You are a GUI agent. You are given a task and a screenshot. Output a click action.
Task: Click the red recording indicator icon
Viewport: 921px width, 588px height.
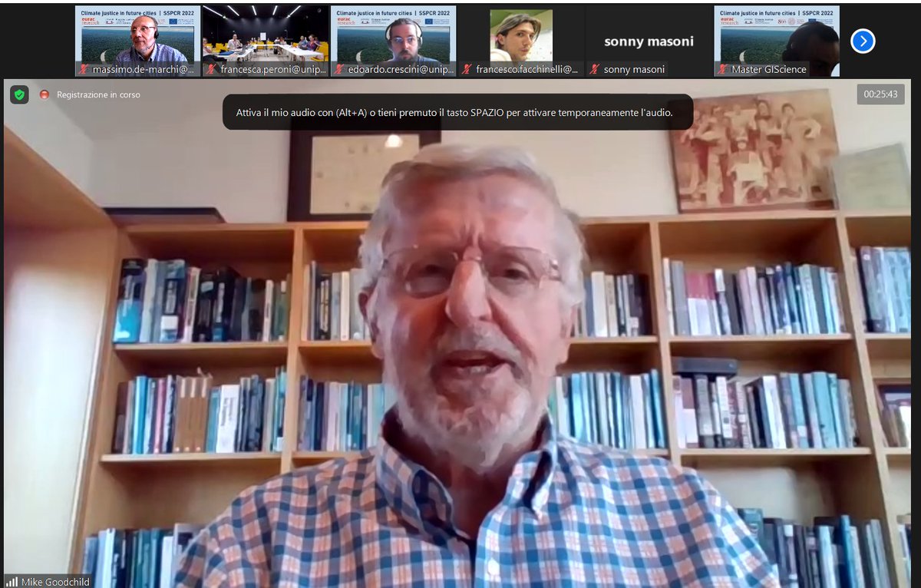[45, 95]
